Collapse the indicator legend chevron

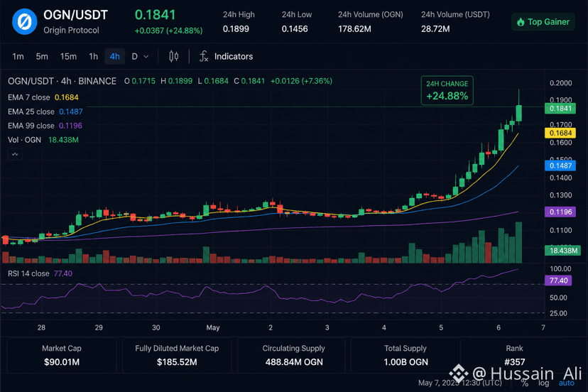coord(15,154)
